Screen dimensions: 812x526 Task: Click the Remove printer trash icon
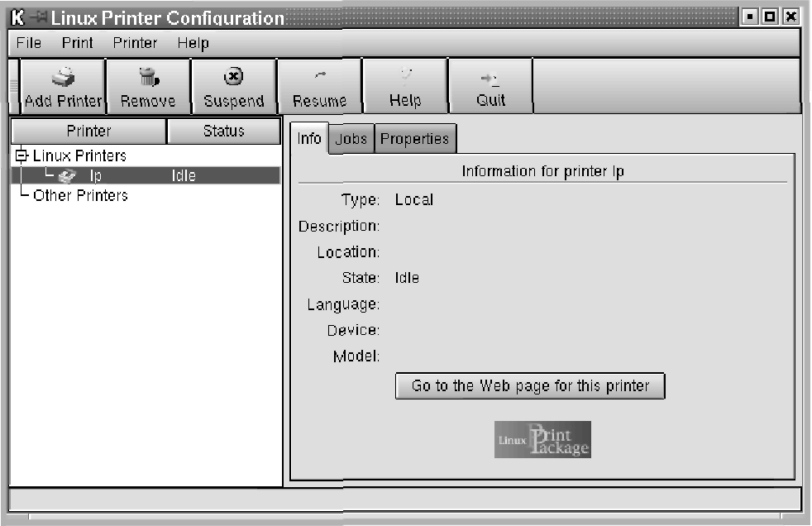148,78
